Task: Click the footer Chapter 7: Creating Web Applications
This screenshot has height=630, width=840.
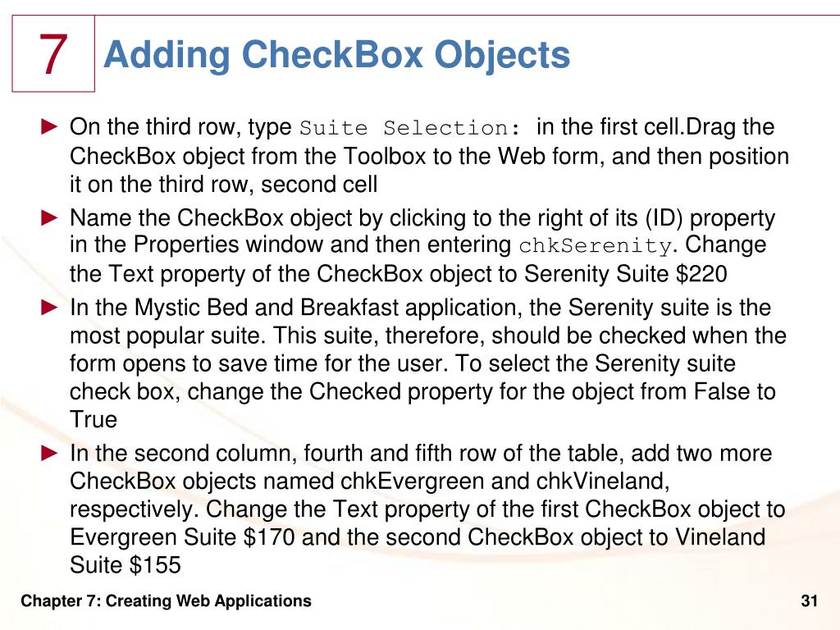Action: pos(166,601)
